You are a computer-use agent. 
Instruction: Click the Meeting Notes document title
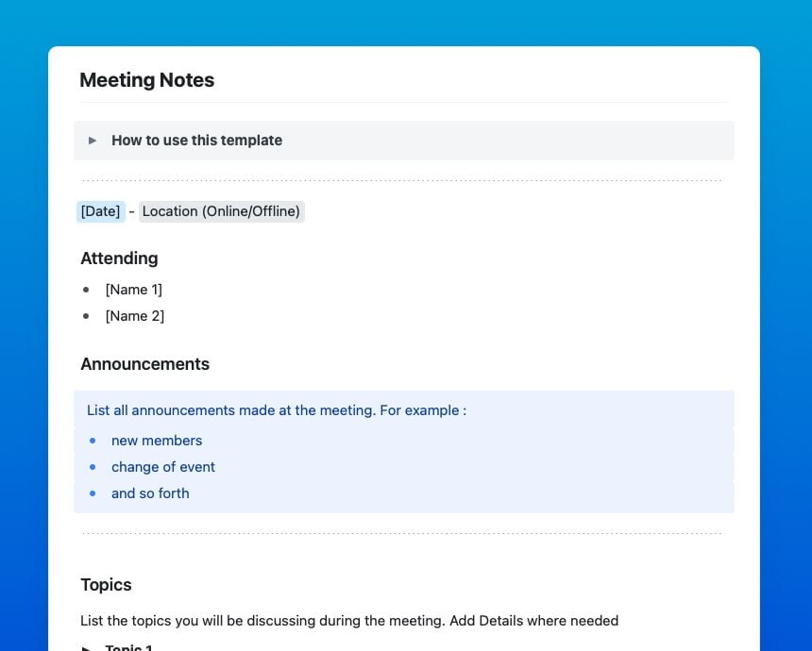click(x=146, y=80)
